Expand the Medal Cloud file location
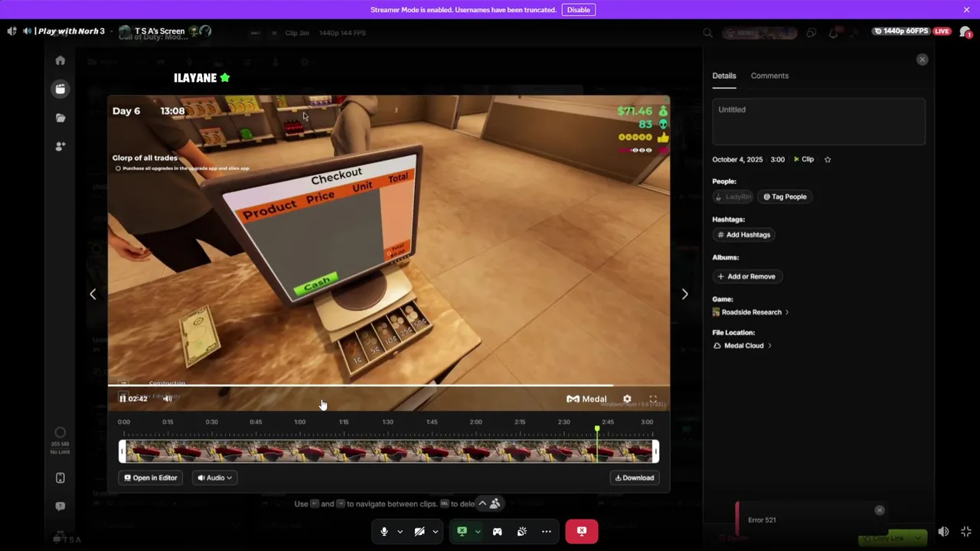 pos(743,346)
